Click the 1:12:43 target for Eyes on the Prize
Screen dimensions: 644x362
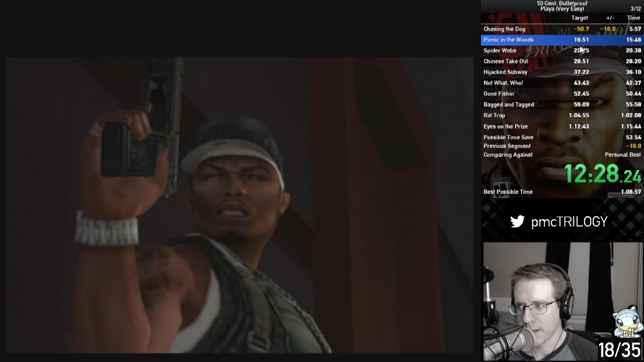(x=579, y=126)
